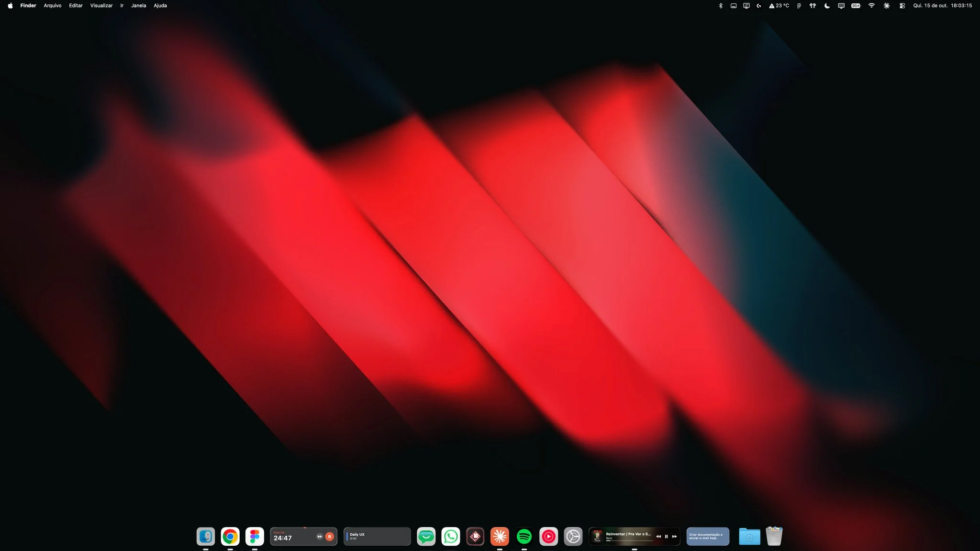This screenshot has width=980, height=551.
Task: Open the starburst icon in menu bar
Action: point(886,6)
